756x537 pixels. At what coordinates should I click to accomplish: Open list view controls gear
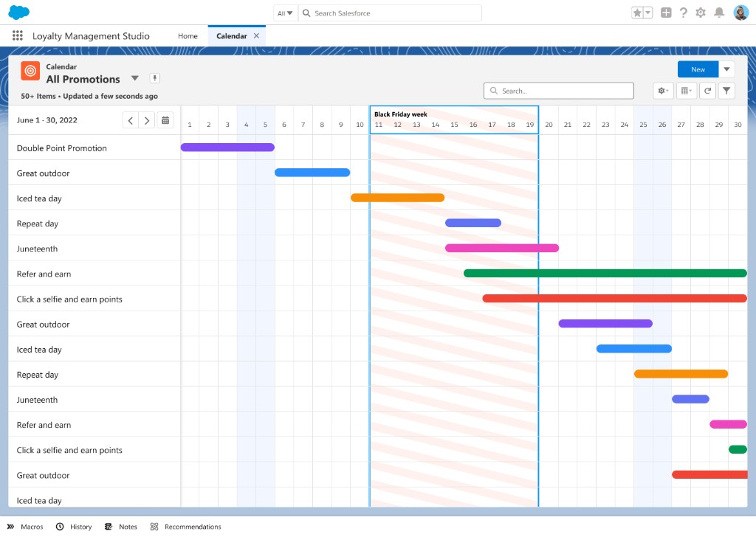tap(664, 91)
